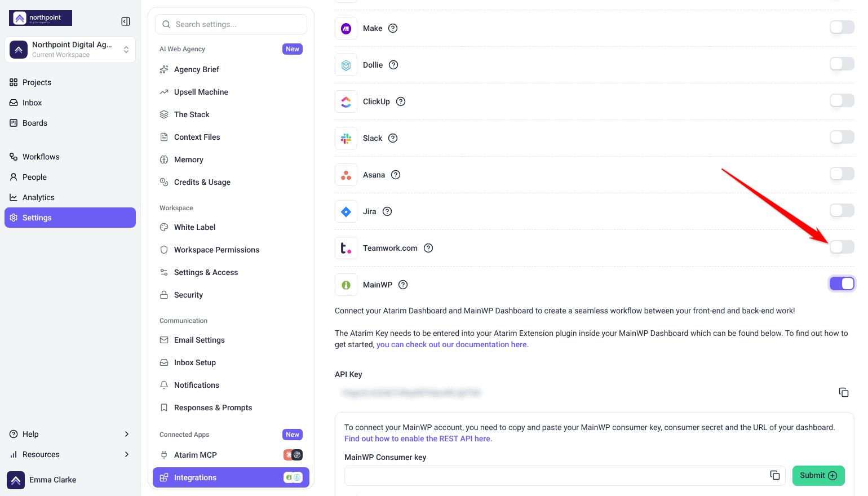This screenshot has height=496, width=868.
Task: Open the enable REST API help link
Action: coord(418,439)
